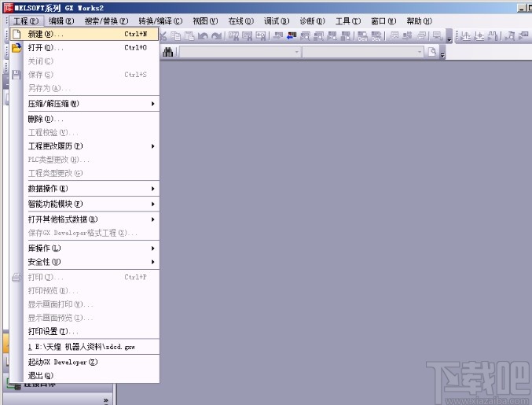This screenshot has width=532, height=405.
Task: Open the 编辑 menu
Action: [x=61, y=21]
